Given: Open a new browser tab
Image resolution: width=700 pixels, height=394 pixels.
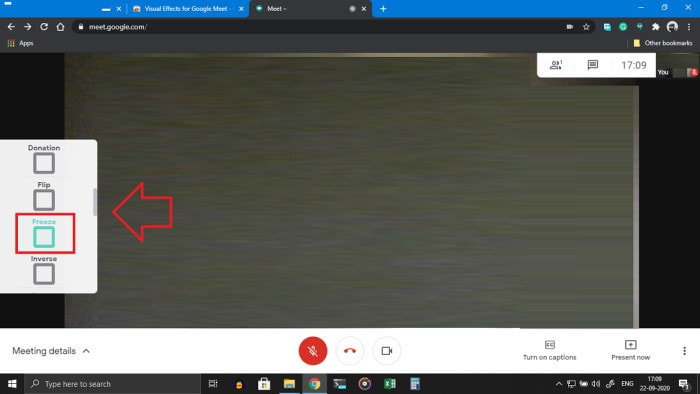Looking at the screenshot, I should [383, 8].
